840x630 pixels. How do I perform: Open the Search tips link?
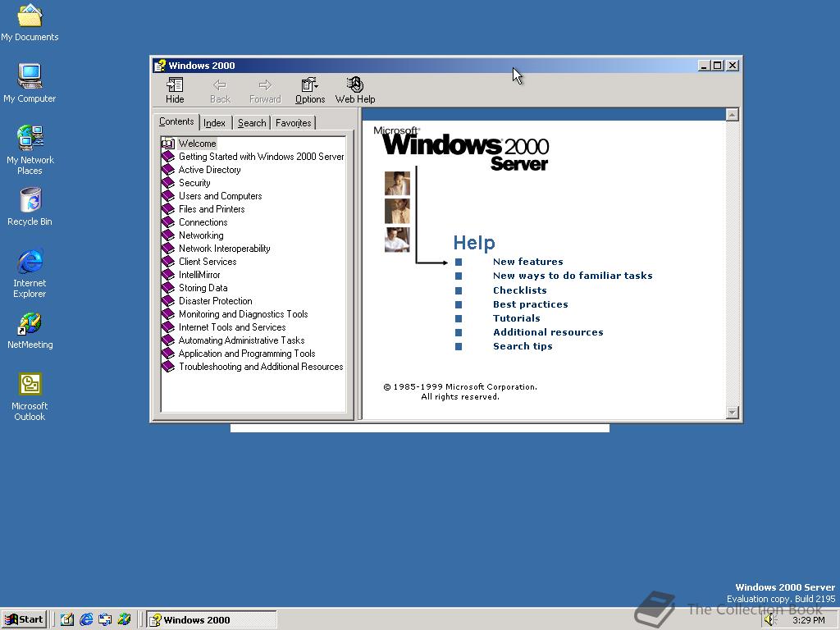tap(523, 346)
